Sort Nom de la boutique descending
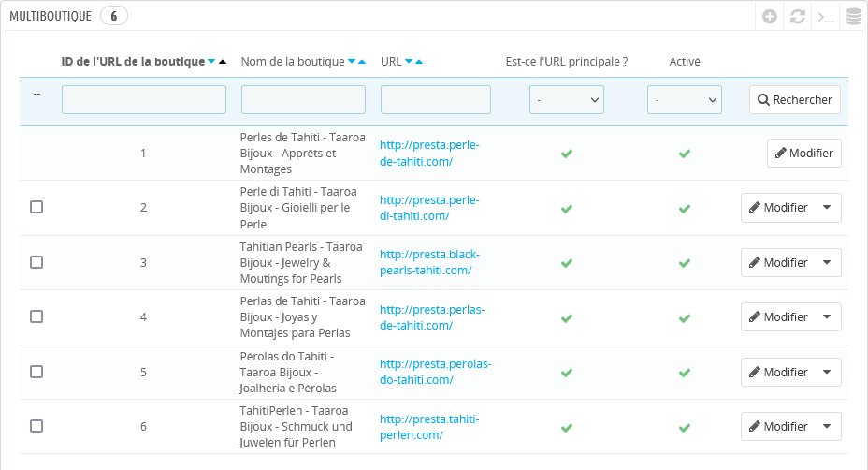The width and height of the screenshot is (868, 470). click(x=352, y=62)
